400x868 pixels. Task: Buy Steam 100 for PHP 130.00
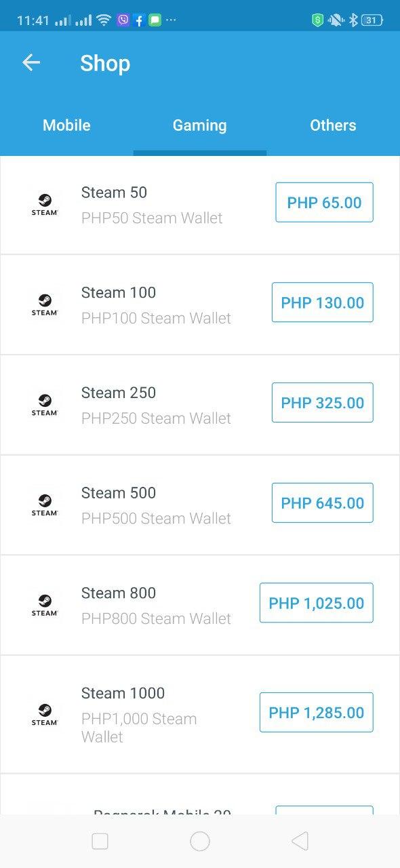tap(322, 302)
